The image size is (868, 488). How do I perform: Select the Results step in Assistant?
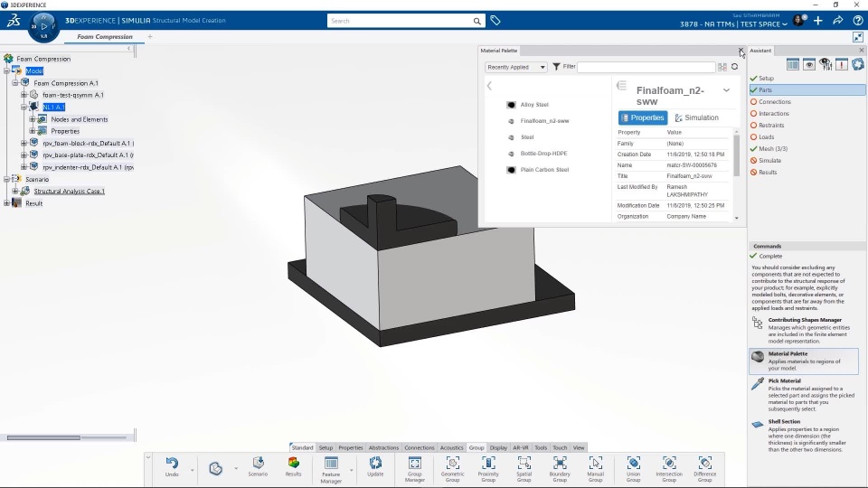click(x=768, y=172)
